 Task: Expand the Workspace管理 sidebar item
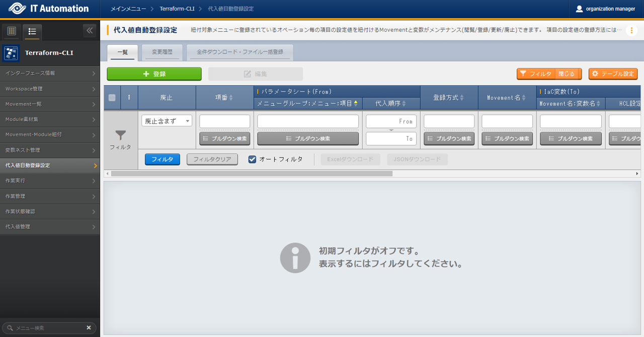coord(50,89)
